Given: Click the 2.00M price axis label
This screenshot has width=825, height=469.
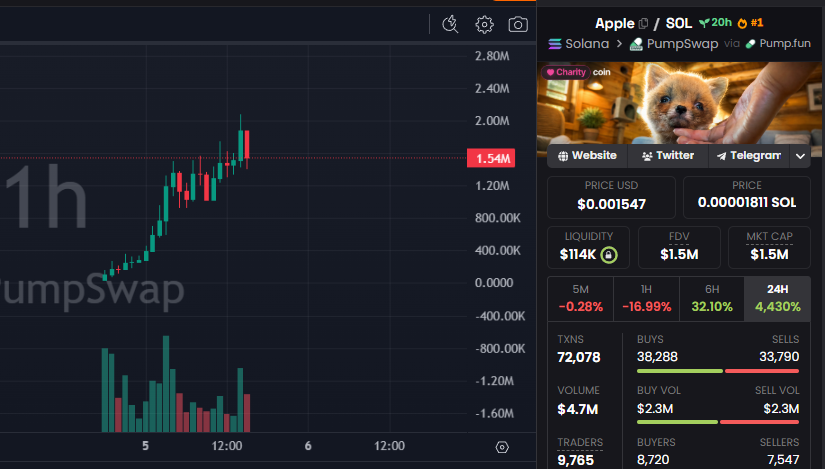Looking at the screenshot, I should [492, 121].
